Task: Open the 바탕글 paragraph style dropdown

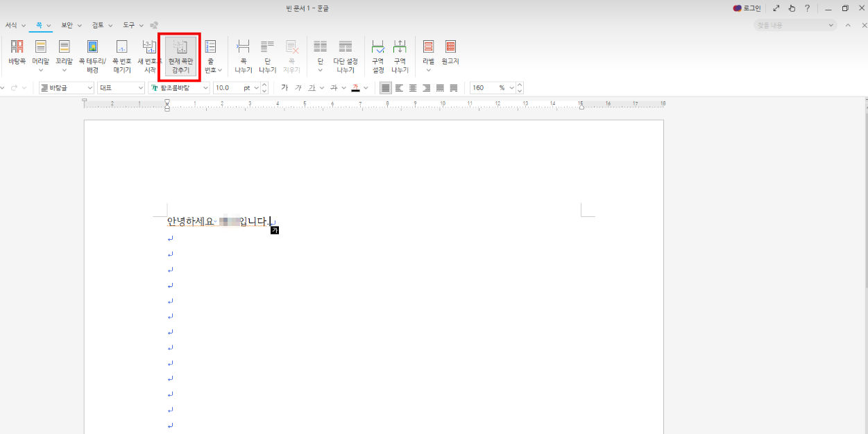Action: pos(90,88)
